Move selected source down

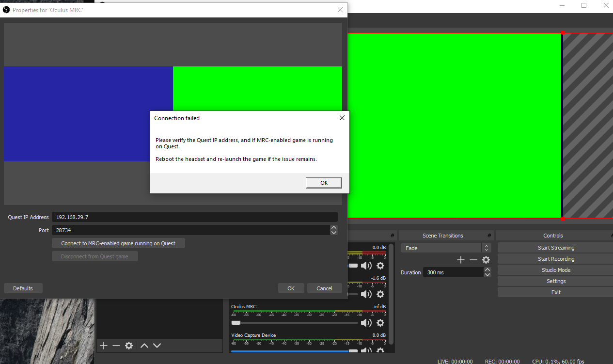click(x=157, y=346)
